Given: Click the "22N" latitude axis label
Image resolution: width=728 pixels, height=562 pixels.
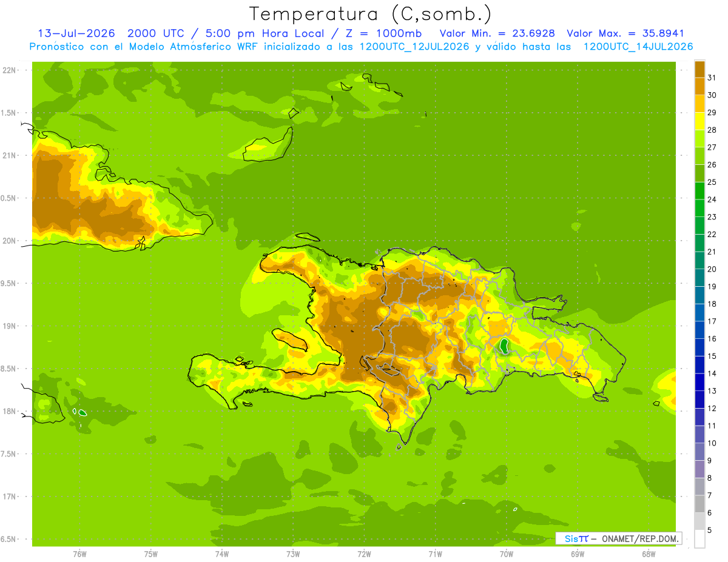Looking at the screenshot, I should (x=10, y=70).
